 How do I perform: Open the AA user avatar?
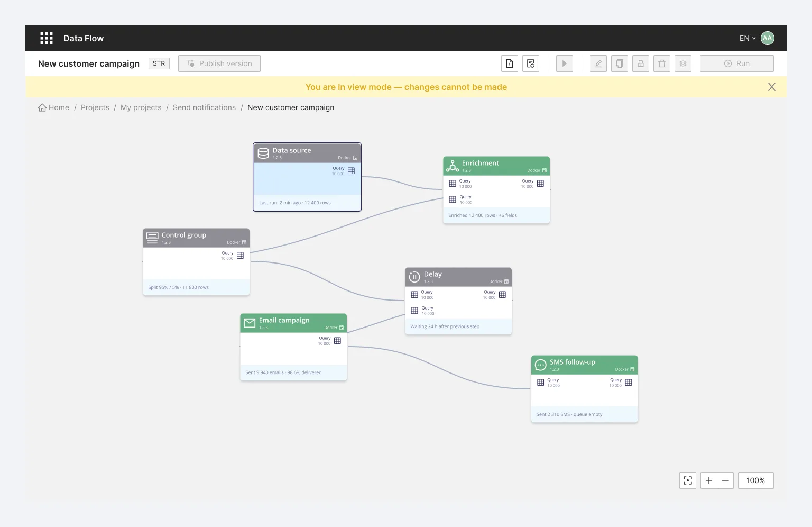[767, 38]
